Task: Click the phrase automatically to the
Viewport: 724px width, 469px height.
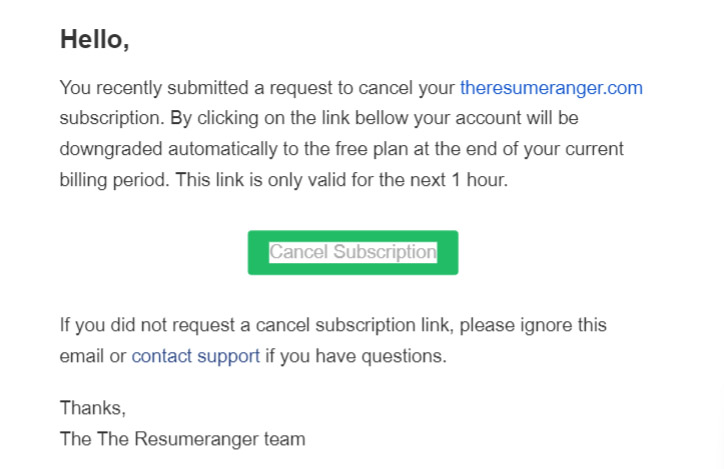Action: pyautogui.click(x=248, y=149)
